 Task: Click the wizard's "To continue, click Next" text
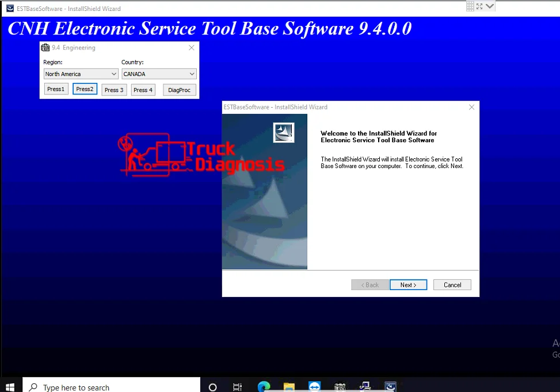[x=434, y=166]
